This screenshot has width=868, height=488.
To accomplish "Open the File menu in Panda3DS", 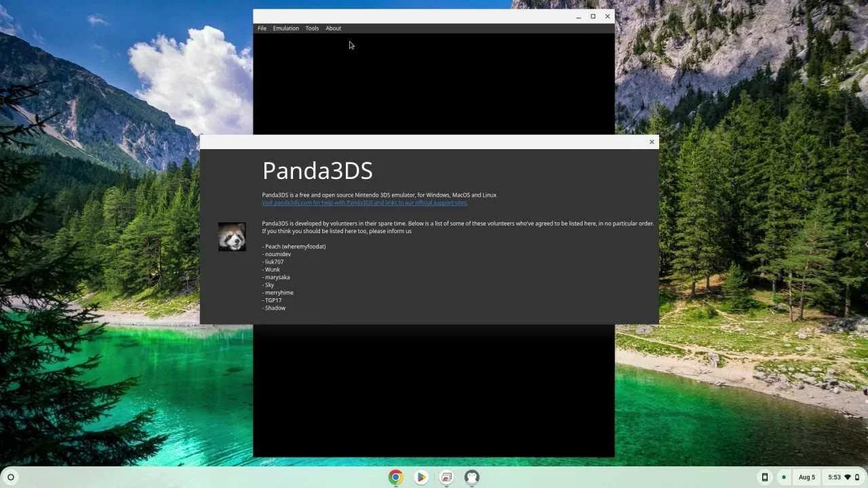I will 262,28.
